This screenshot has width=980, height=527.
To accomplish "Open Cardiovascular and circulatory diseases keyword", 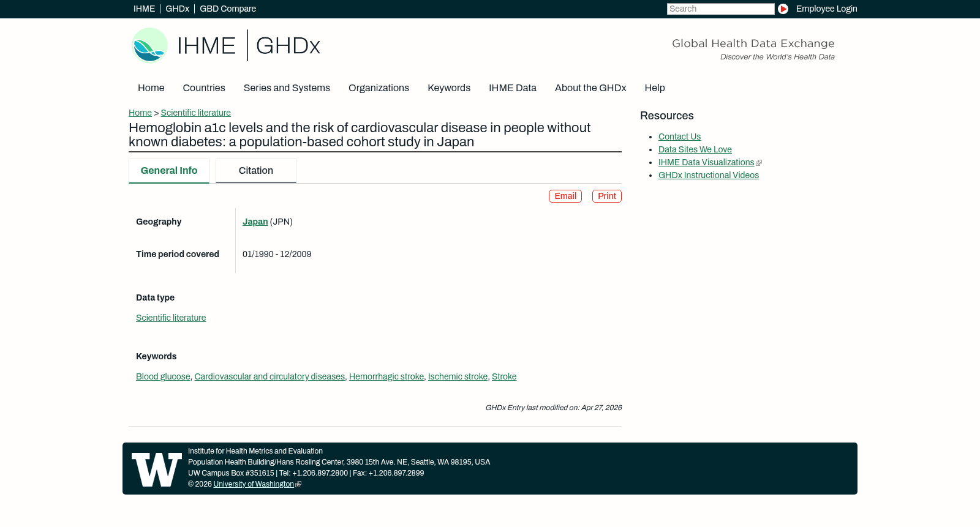I will 269,376.
